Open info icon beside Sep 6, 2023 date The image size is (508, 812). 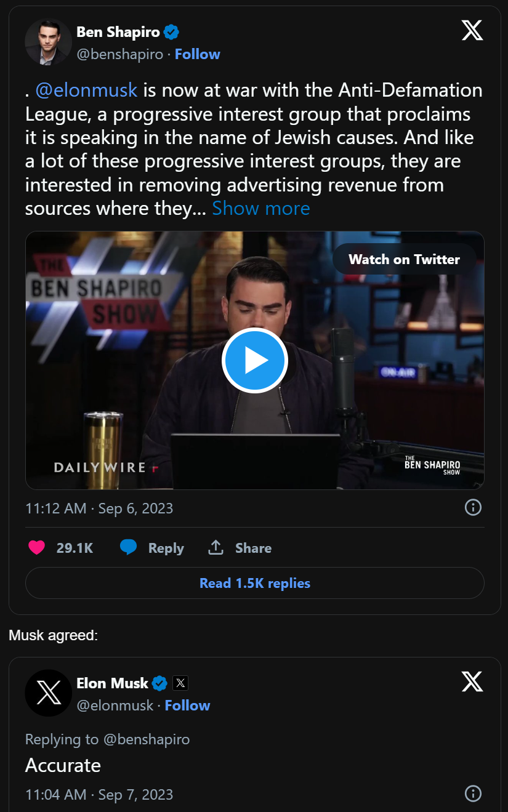point(472,507)
